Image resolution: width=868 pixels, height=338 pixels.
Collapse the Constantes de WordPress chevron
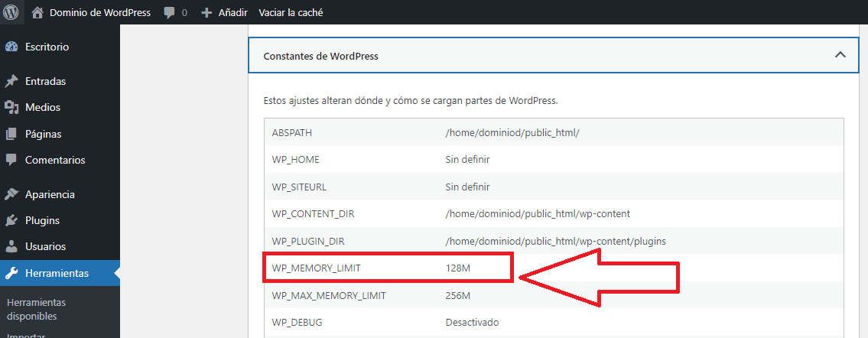[840, 55]
